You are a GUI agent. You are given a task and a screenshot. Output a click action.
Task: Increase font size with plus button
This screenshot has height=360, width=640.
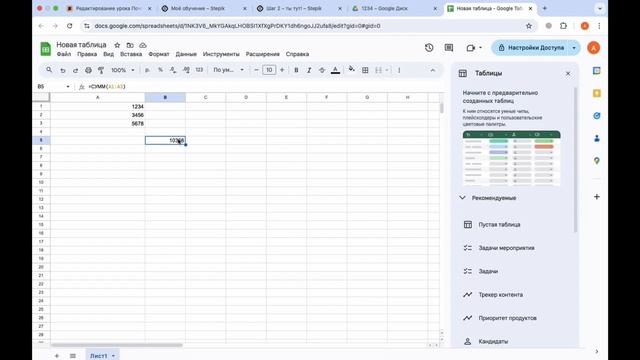(282, 70)
